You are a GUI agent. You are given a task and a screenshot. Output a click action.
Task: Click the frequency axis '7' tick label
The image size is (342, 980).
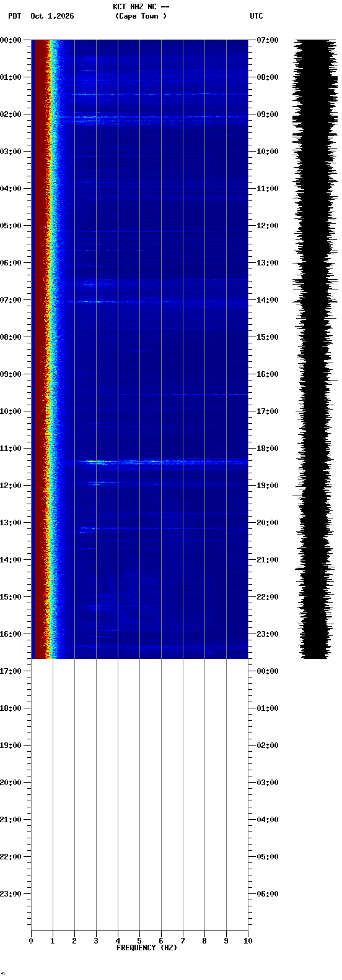[x=183, y=941]
